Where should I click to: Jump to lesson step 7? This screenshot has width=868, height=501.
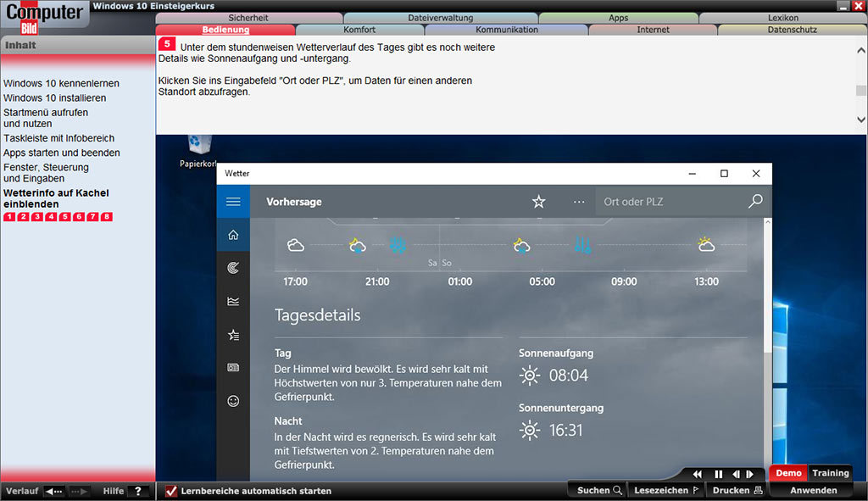92,216
